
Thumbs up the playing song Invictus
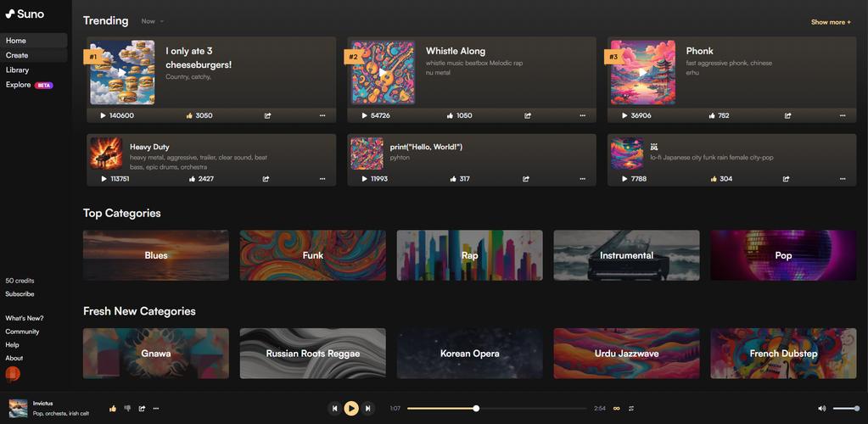[x=113, y=409]
